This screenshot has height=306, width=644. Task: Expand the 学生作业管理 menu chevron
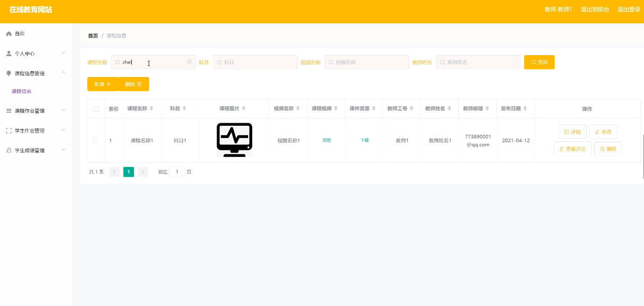click(x=63, y=130)
